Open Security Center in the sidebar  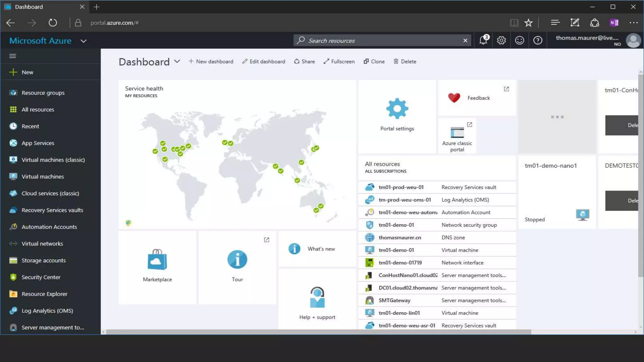point(41,277)
